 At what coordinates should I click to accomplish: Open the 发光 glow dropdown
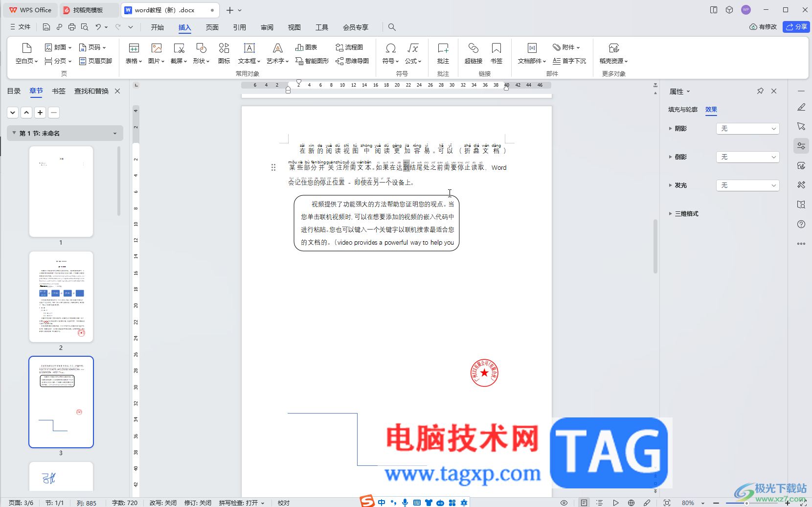click(748, 185)
